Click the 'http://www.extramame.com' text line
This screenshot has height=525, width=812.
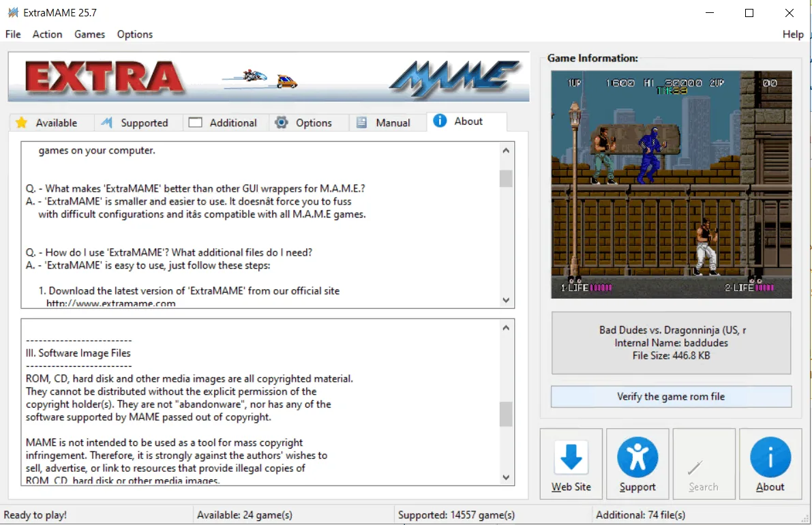111,303
